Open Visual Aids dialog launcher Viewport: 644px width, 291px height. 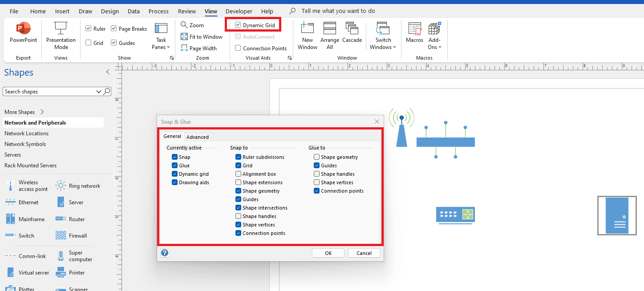point(290,58)
